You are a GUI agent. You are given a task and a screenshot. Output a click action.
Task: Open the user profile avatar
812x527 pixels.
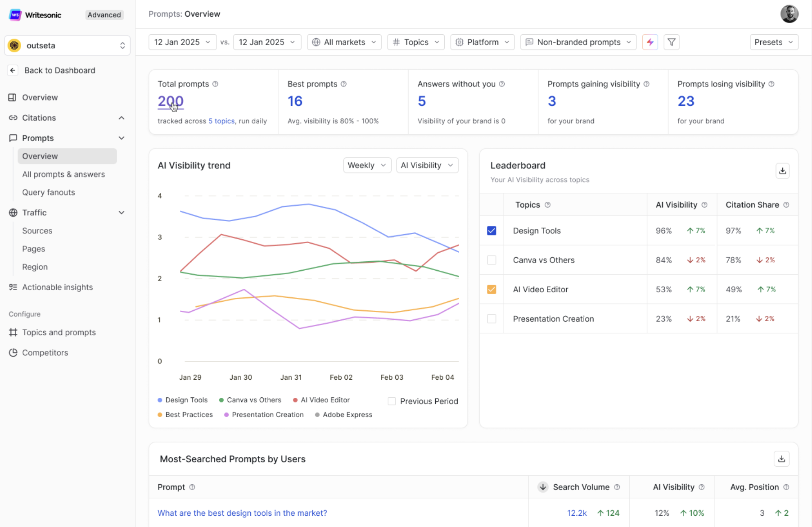tap(789, 14)
